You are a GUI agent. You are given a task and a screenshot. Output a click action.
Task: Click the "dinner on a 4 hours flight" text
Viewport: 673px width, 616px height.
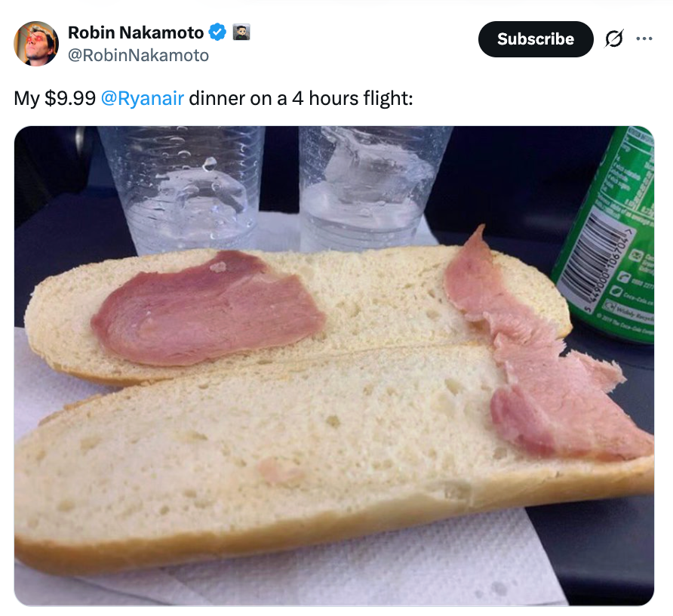[x=300, y=98]
